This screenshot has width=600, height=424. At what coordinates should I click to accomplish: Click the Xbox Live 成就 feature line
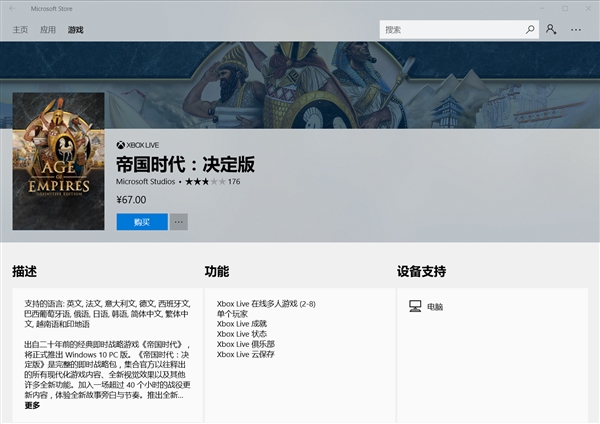pos(242,324)
